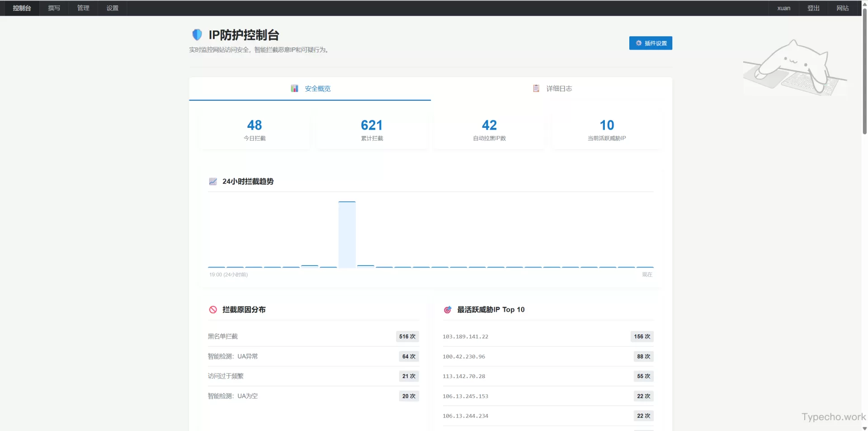
Task: Click the blue shield icon beside the title
Action: pyautogui.click(x=197, y=35)
